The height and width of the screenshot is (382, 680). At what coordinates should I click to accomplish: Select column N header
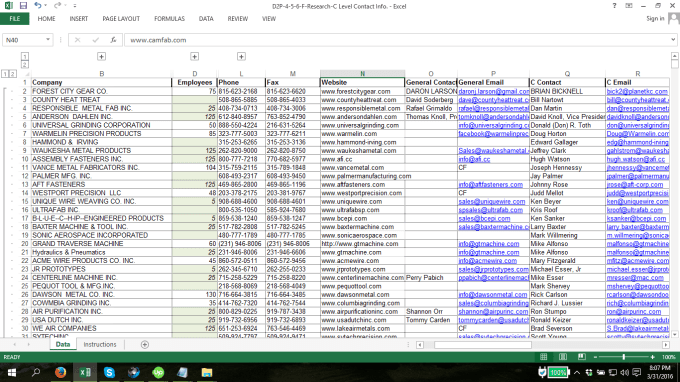(363, 74)
